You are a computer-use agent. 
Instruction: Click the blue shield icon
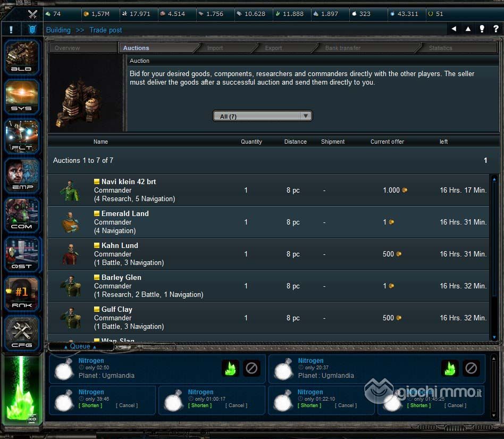pyautogui.click(x=32, y=30)
